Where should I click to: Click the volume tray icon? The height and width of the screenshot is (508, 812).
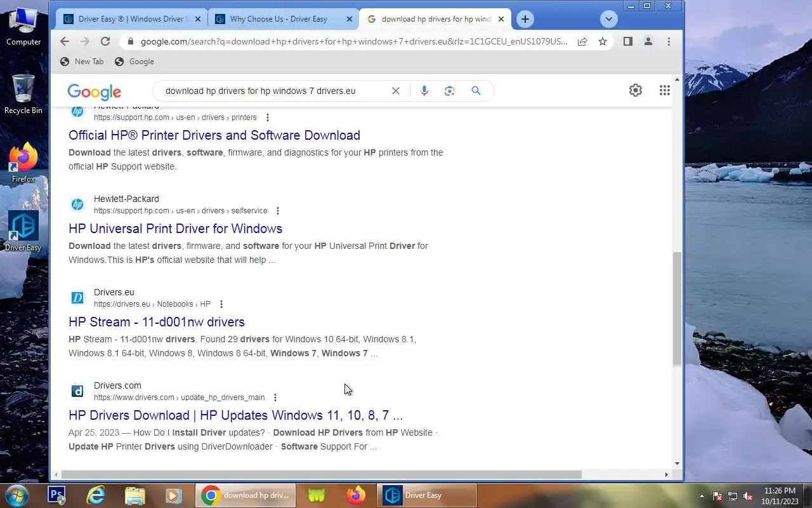pyautogui.click(x=748, y=496)
